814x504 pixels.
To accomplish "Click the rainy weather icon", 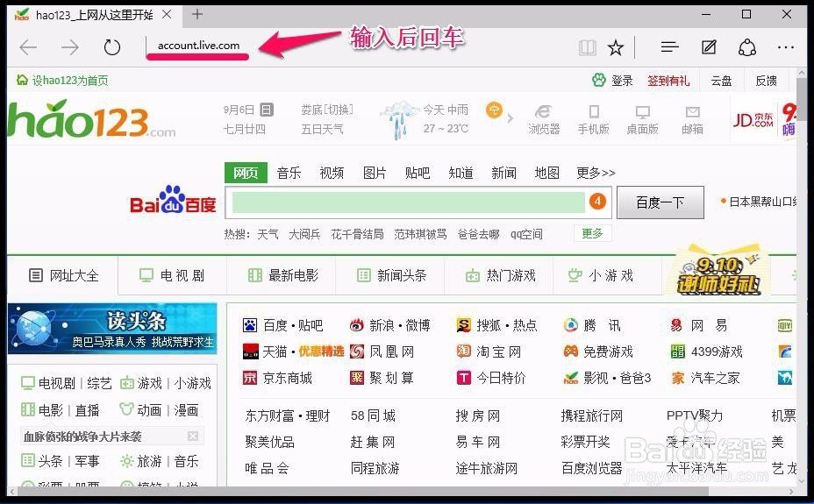I will click(399, 119).
